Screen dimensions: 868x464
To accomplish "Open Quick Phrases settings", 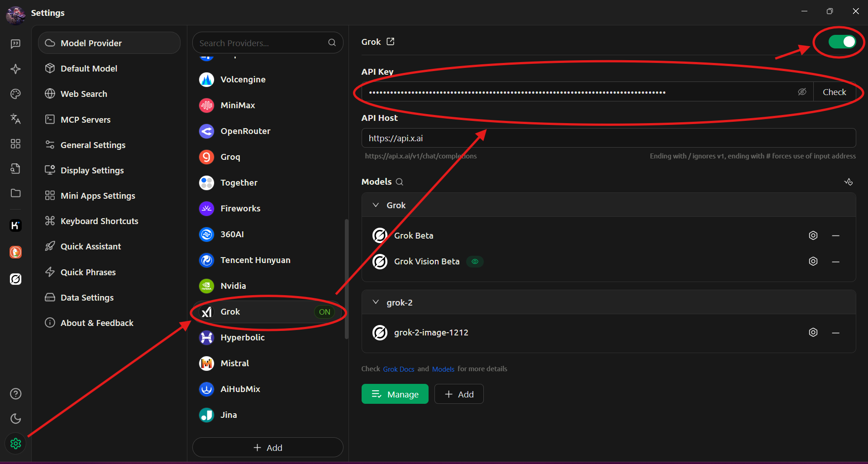I will pos(109,272).
